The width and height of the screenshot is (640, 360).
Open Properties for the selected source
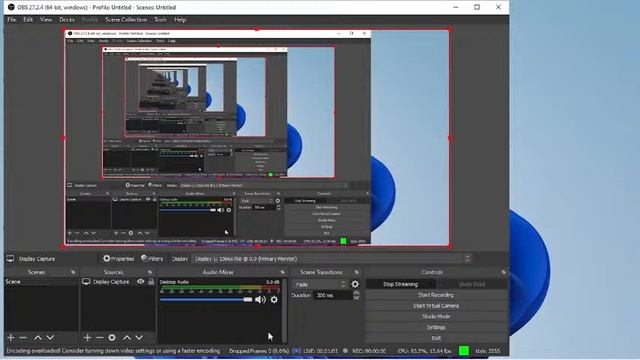tap(118, 259)
